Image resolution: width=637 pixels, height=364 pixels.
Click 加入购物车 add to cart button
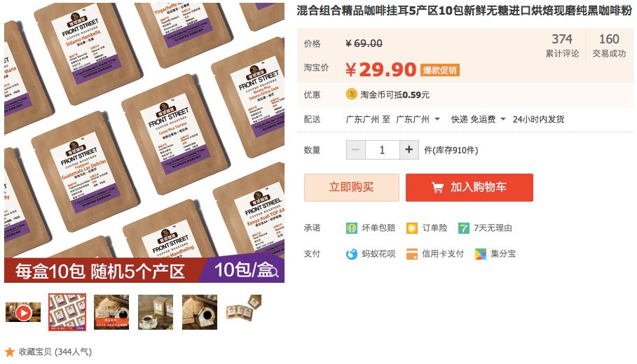[x=470, y=187]
